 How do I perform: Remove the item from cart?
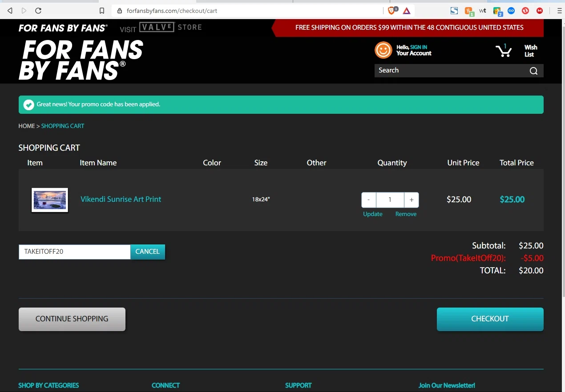click(406, 214)
